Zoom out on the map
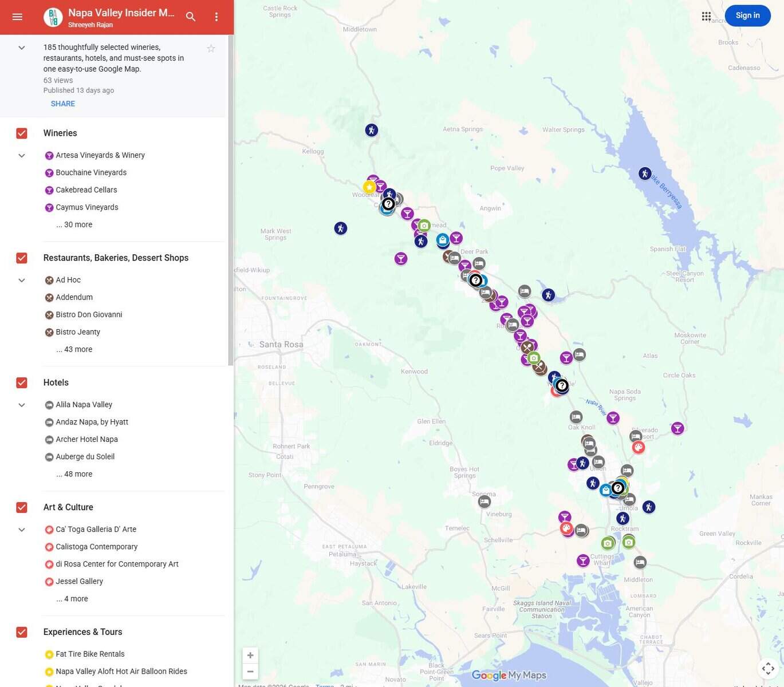Screen dimensions: 784x687 point(250,672)
